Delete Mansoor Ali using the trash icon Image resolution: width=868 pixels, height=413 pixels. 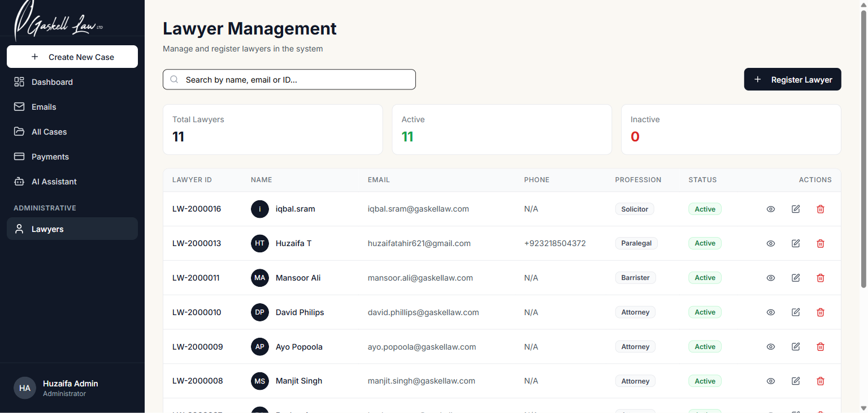tap(821, 278)
